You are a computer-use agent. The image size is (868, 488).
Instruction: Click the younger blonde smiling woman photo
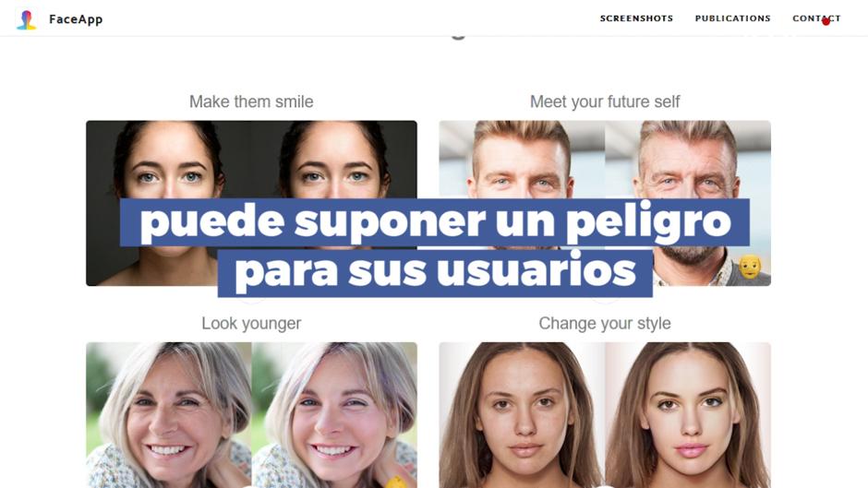(x=334, y=415)
